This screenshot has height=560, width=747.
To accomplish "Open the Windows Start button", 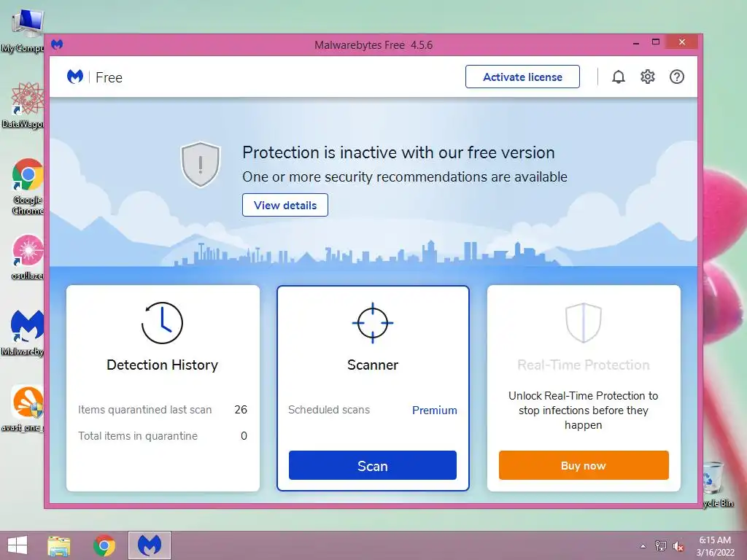I will point(18,545).
